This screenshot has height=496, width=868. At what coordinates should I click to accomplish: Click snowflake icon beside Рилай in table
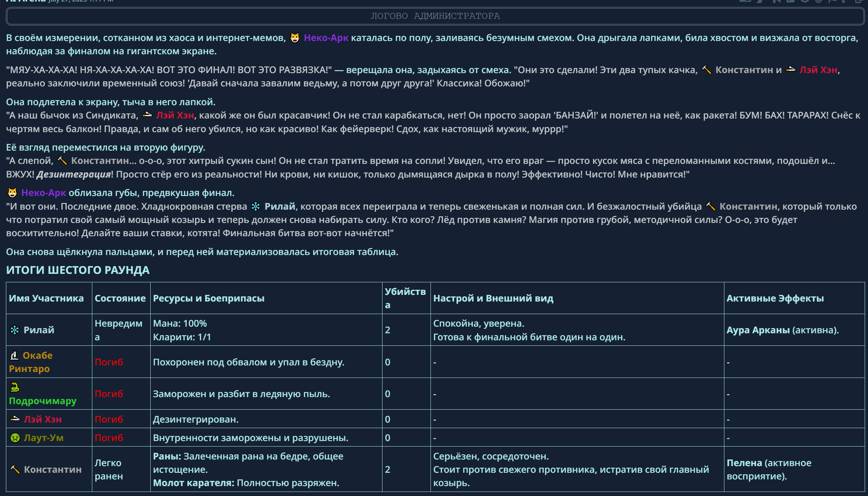15,330
